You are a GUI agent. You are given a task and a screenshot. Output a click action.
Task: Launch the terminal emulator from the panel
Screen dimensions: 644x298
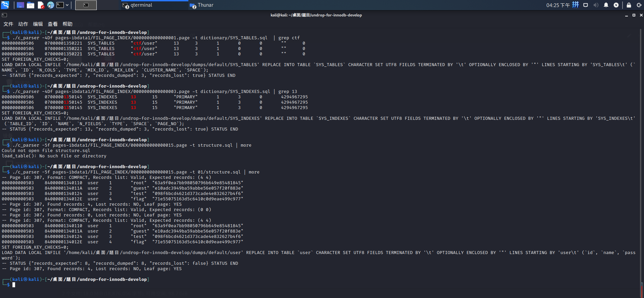point(60,5)
